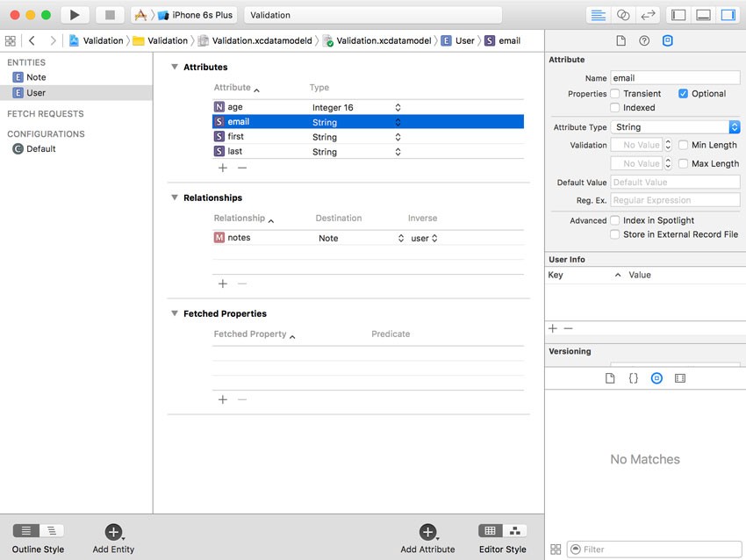Show the Version editor
The height and width of the screenshot is (560, 746).
click(648, 15)
